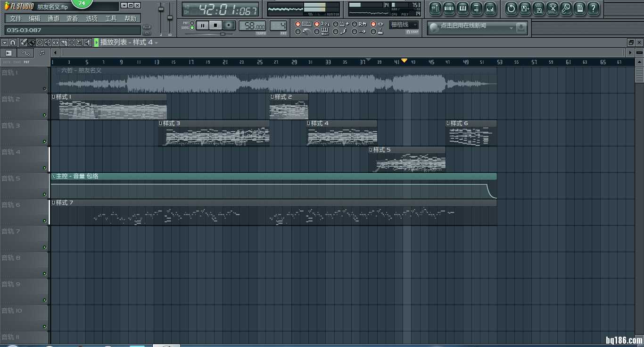Save a new project version
This screenshot has width=644, height=347.
pyautogui.click(x=525, y=8)
